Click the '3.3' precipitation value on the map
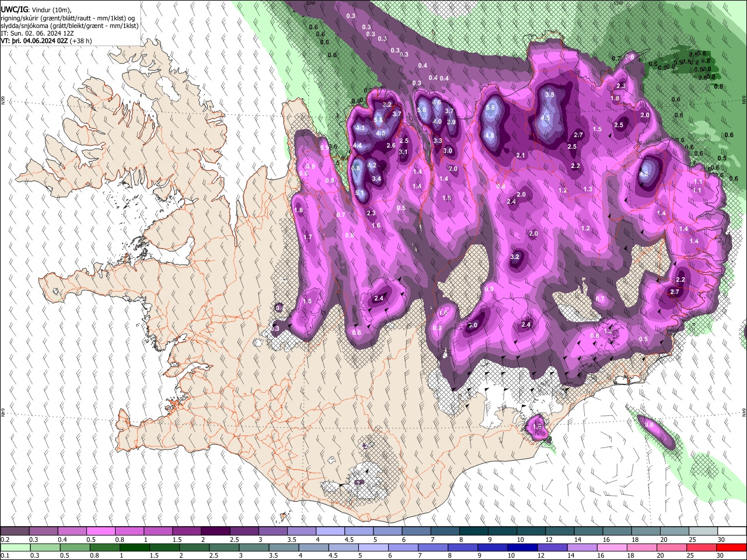 coord(438,141)
